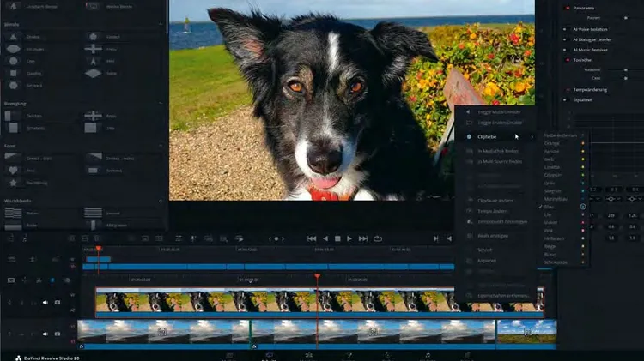Mute the lower sky track speaker icon
This screenshot has width=644, height=361.
click(46, 333)
